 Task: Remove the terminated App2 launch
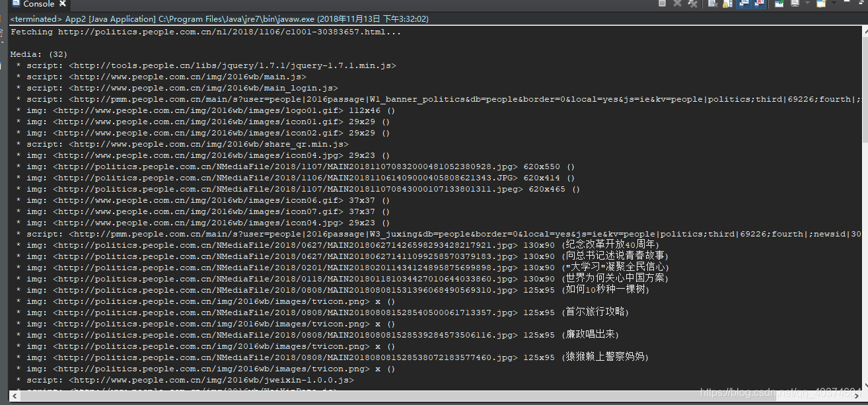click(676, 5)
